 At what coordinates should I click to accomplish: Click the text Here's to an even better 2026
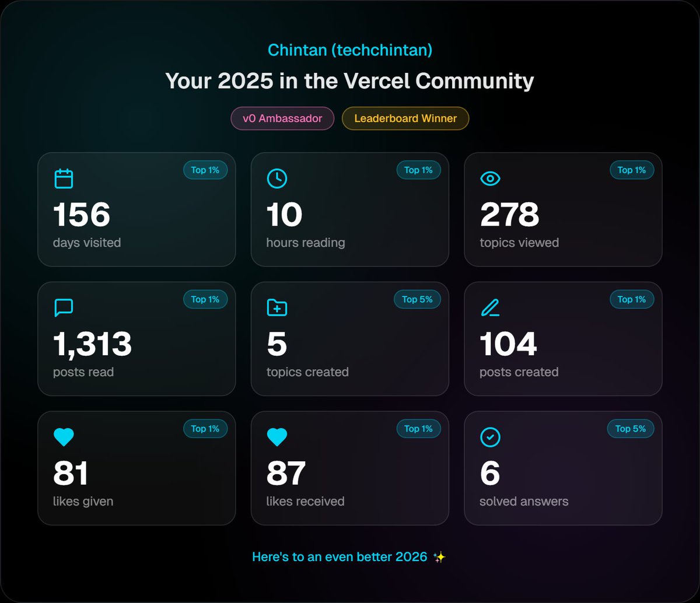tap(339, 557)
